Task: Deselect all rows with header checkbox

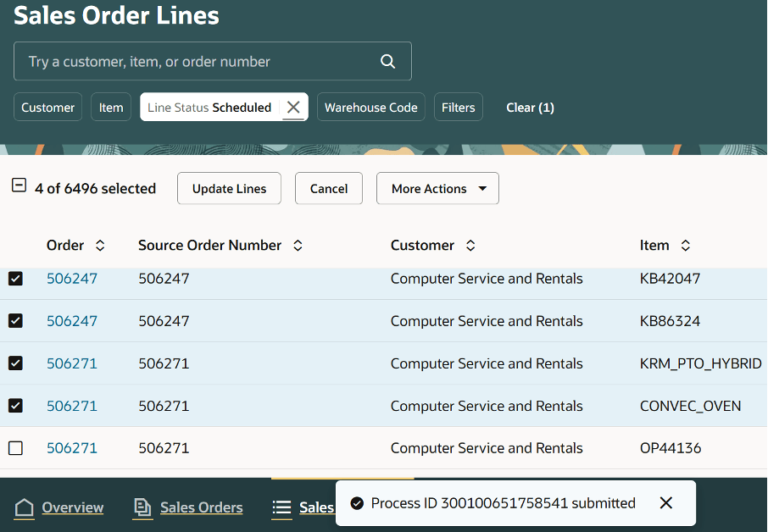Action: 19,186
